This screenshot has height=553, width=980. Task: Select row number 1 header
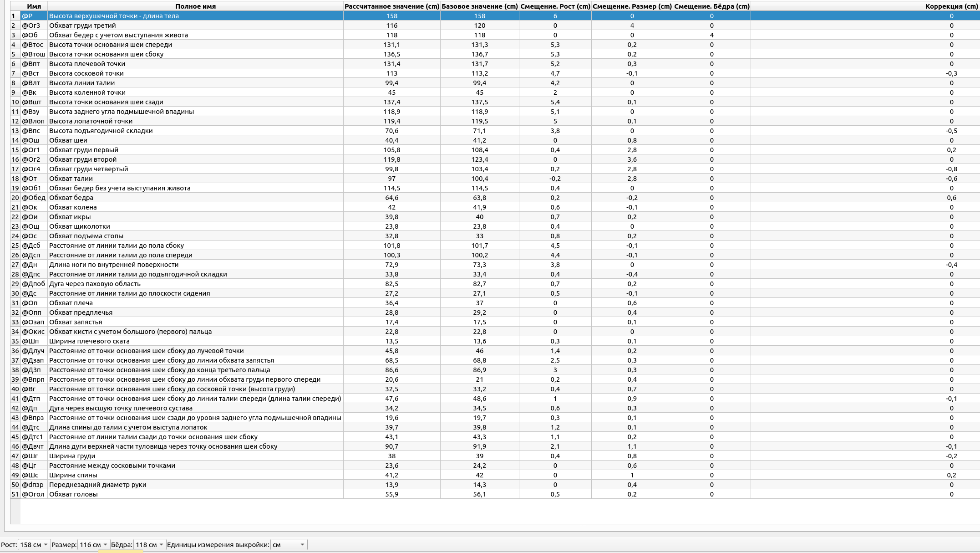pos(15,16)
